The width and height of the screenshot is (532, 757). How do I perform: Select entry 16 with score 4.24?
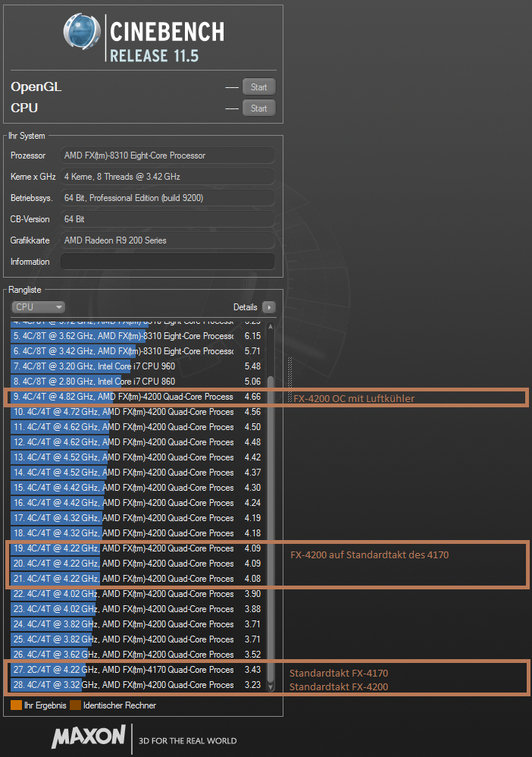137,503
